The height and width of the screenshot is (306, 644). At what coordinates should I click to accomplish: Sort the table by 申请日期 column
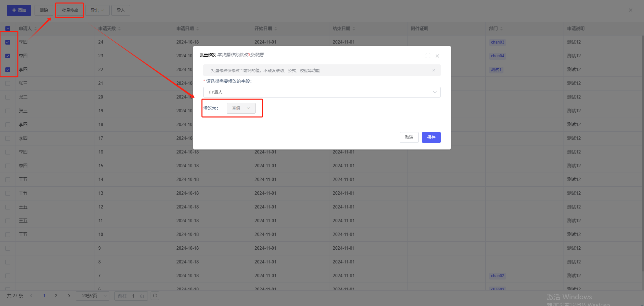(198, 29)
